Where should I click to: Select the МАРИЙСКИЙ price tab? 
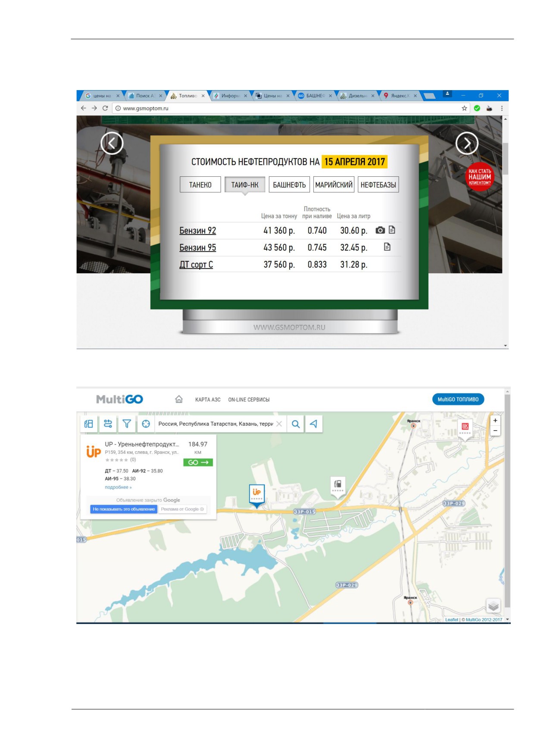tap(334, 184)
